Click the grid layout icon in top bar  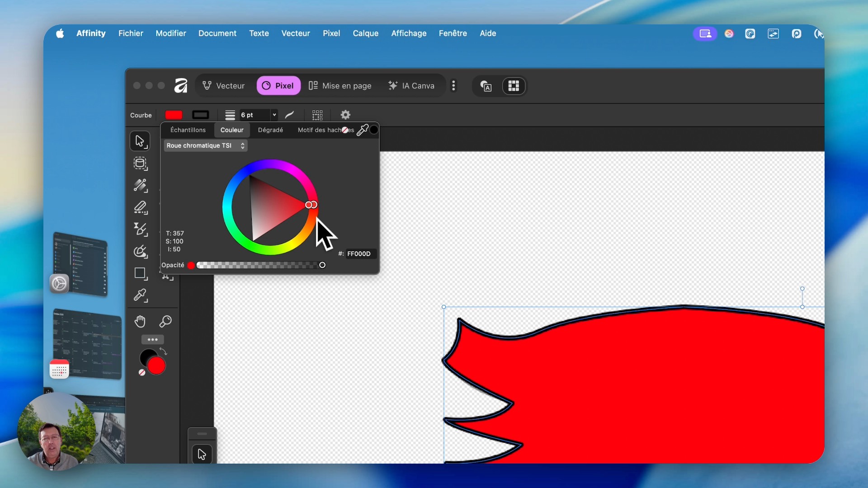514,86
